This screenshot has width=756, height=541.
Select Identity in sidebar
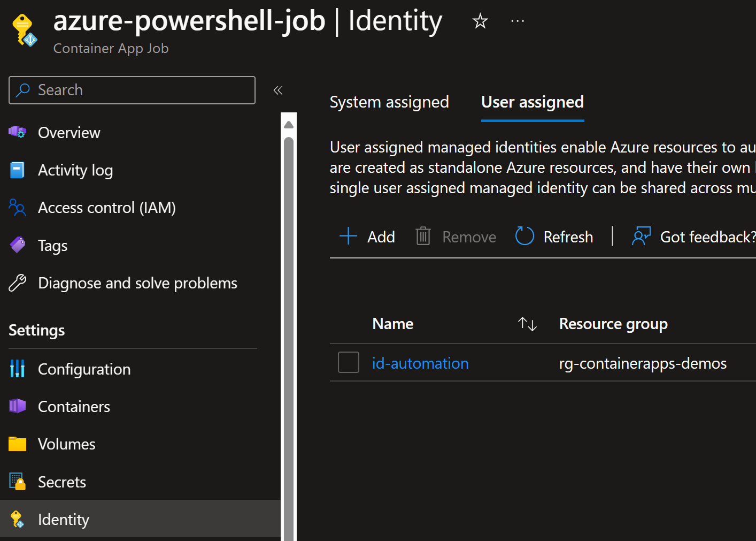[140, 519]
